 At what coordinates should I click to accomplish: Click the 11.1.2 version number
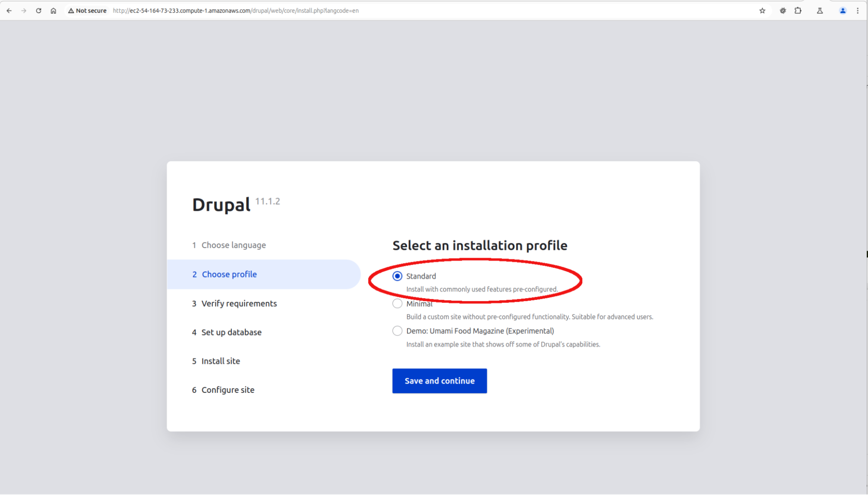[x=267, y=202]
